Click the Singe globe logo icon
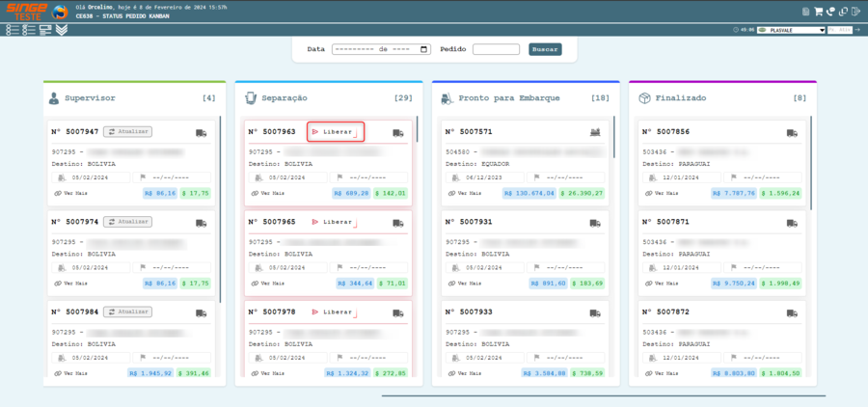Image resolution: width=868 pixels, height=407 pixels. point(60,12)
